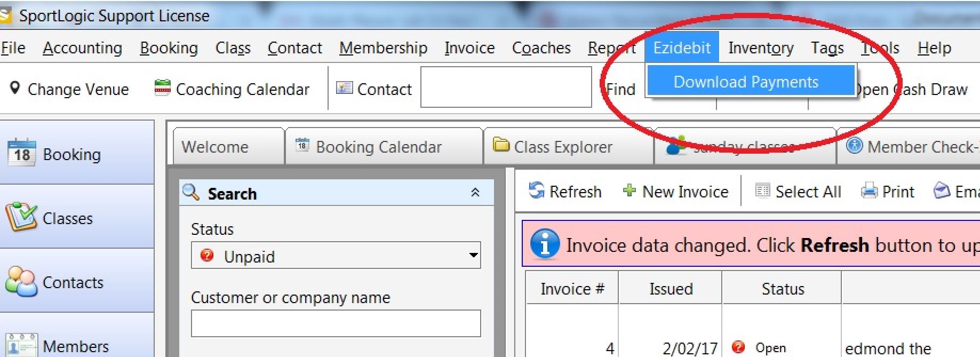Switch to the Welcome tab
This screenshot has width=980, height=357.
tap(228, 146)
